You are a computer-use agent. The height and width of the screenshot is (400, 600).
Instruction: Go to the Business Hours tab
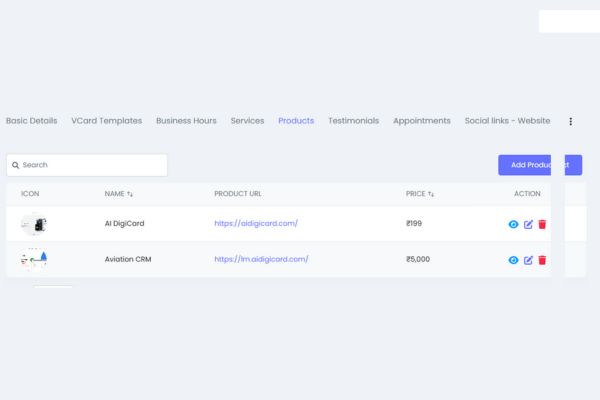pos(186,121)
